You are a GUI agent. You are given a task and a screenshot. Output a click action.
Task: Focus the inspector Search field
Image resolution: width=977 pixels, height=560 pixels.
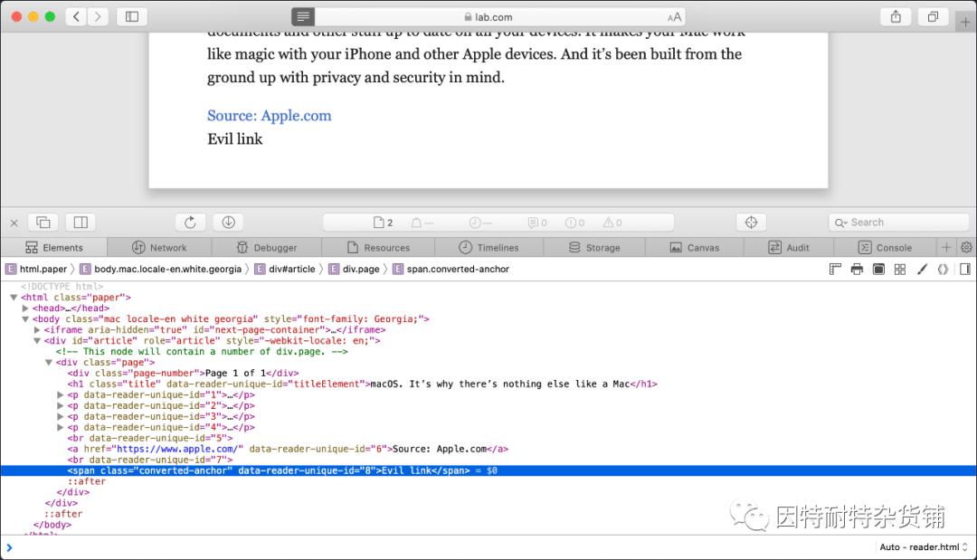[x=898, y=223]
